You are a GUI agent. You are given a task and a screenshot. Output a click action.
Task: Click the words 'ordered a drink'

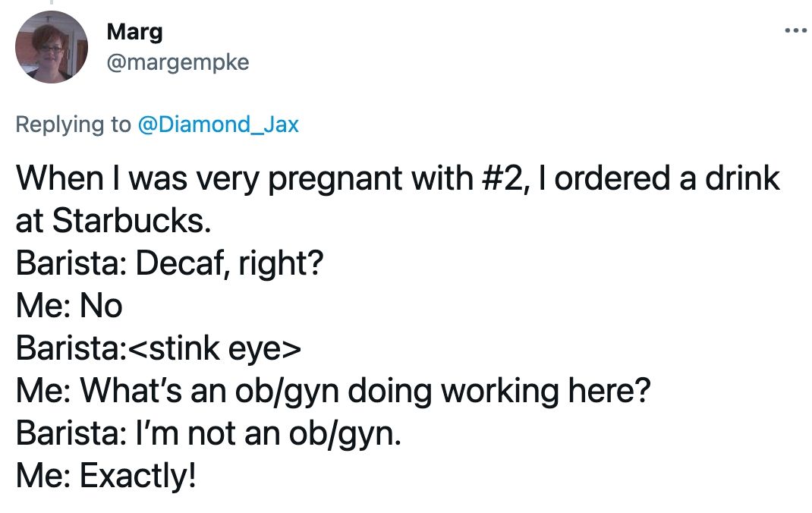pyautogui.click(x=667, y=178)
